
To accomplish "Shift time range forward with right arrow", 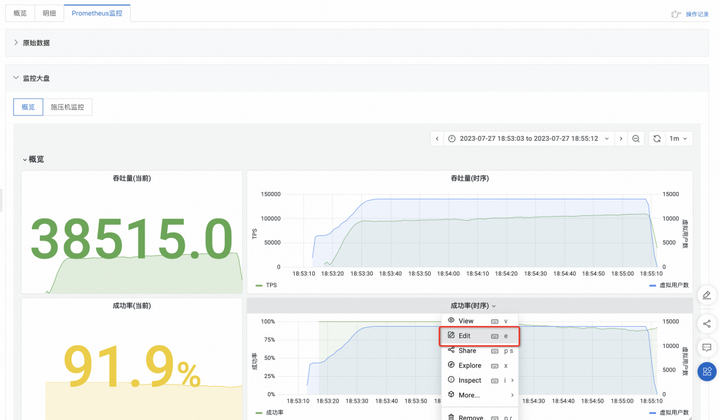I will [x=621, y=139].
